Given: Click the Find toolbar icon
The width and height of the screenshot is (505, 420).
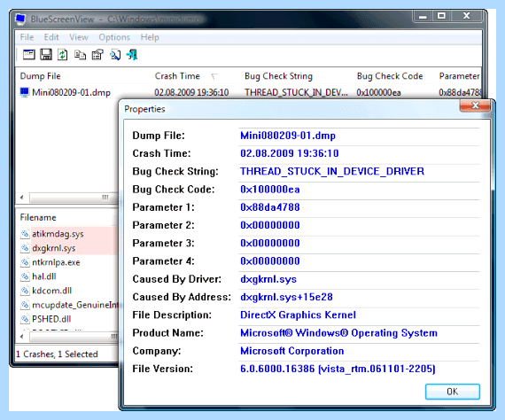Looking at the screenshot, I should [115, 55].
